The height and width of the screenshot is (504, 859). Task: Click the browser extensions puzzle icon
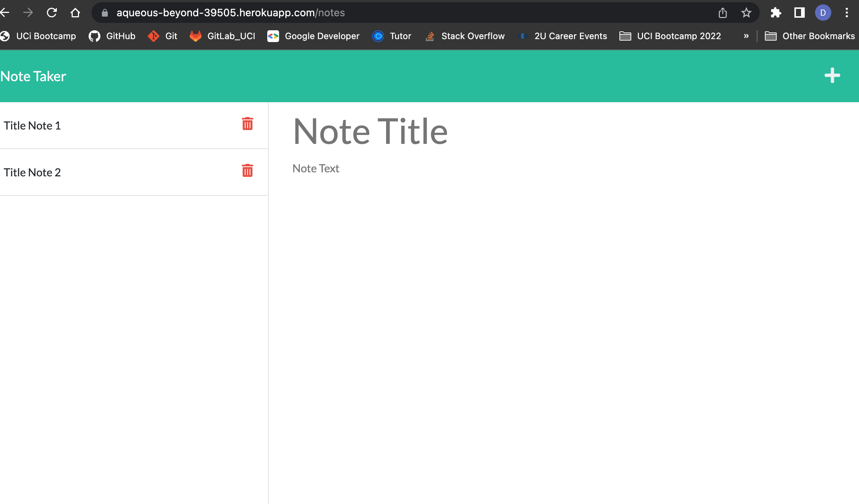pyautogui.click(x=776, y=12)
